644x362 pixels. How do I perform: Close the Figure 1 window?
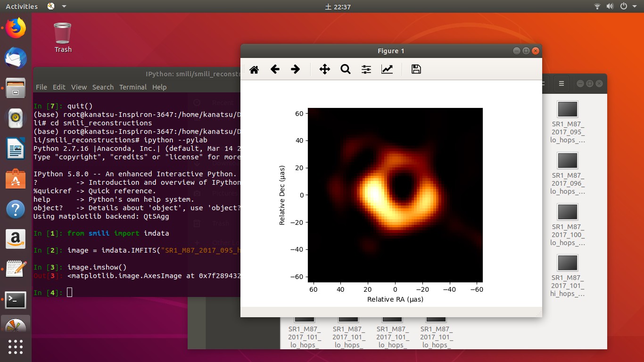535,51
